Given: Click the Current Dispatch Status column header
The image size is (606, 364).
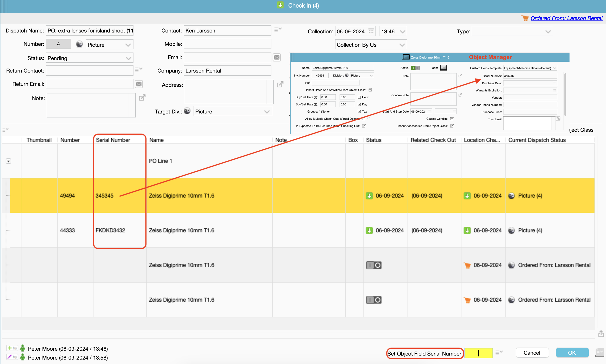Looking at the screenshot, I should click(x=537, y=140).
